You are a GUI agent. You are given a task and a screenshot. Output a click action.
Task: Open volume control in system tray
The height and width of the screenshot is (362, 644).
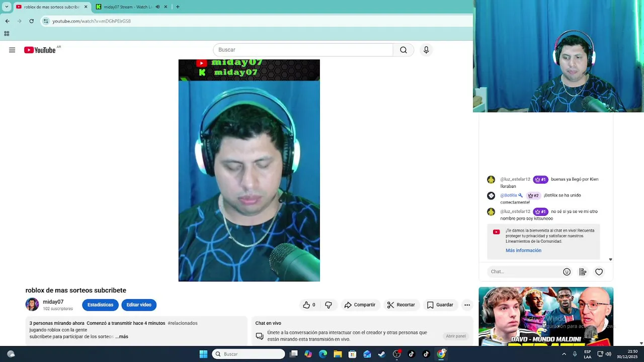pyautogui.click(x=608, y=354)
